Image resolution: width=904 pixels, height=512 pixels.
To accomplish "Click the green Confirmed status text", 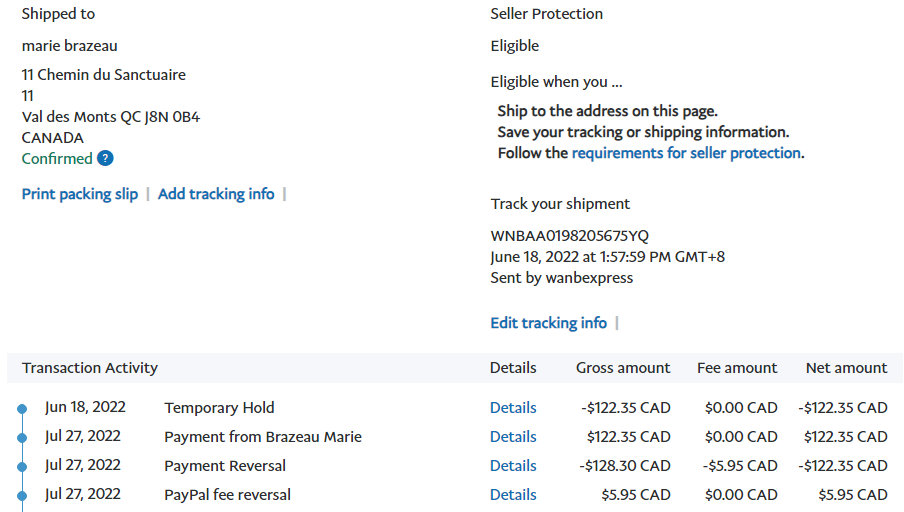I will click(x=57, y=159).
